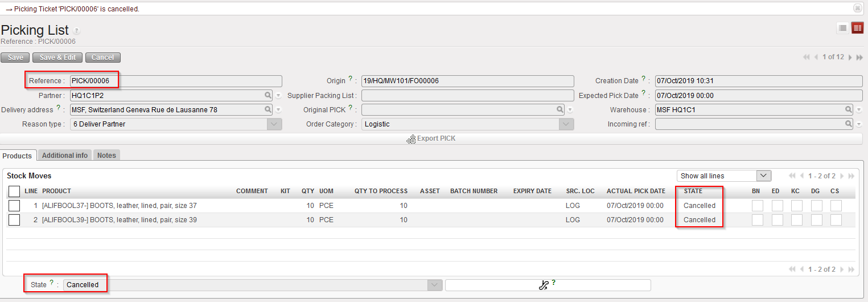The height and width of the screenshot is (302, 868).
Task: Go to previous record arrow
Action: (x=817, y=57)
